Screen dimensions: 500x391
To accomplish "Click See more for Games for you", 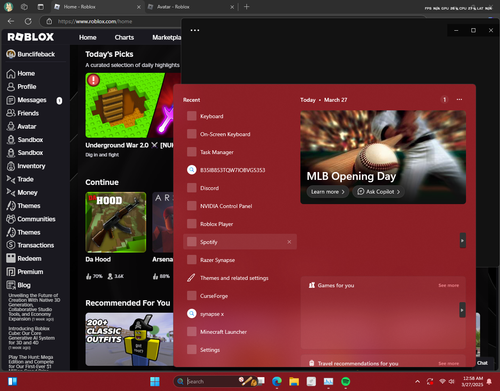I will tap(448, 285).
